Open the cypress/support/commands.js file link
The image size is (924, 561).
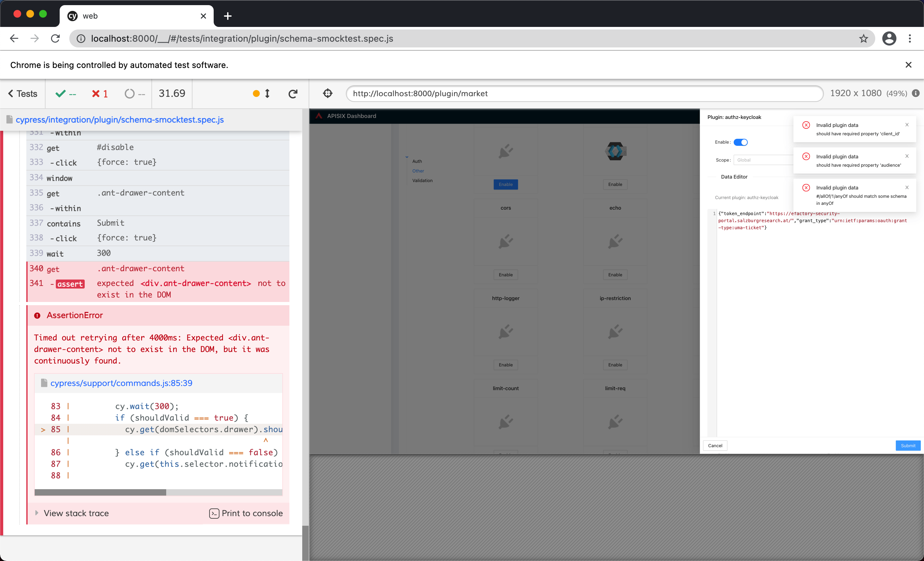(121, 383)
